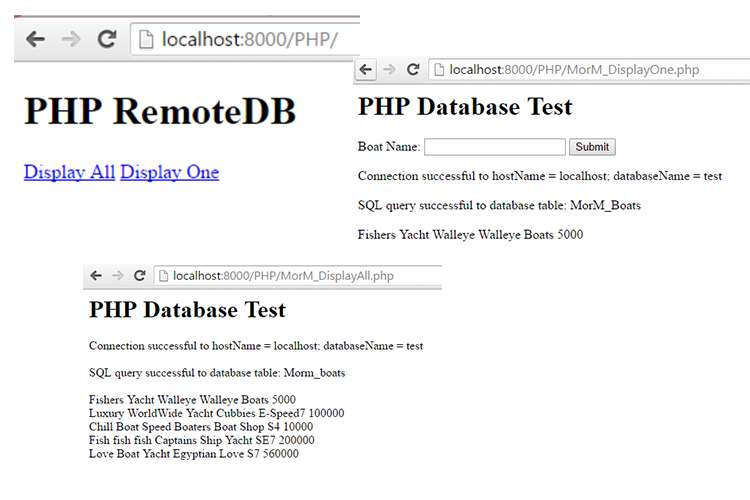Image resolution: width=750 pixels, height=500 pixels.
Task: Focus the Boat Name text field
Action: point(495,147)
